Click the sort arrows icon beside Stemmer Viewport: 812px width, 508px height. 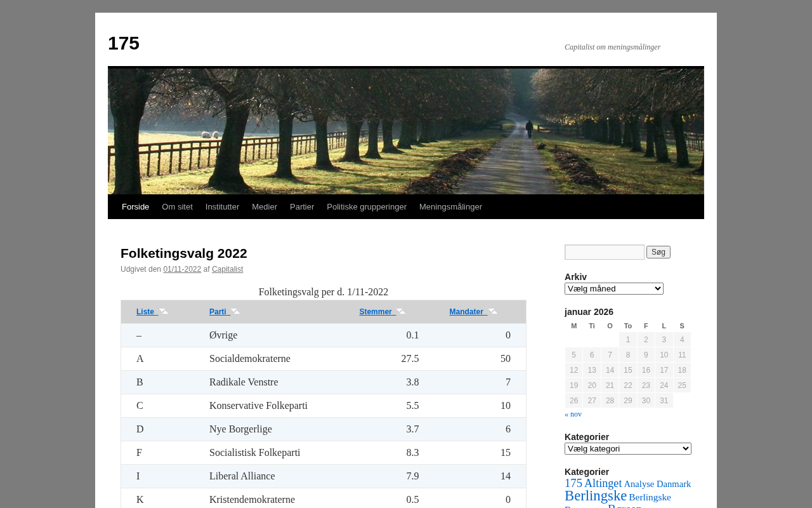401,312
